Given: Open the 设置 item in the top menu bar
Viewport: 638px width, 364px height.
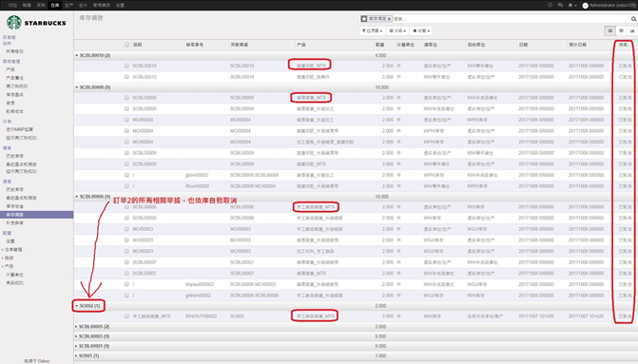Looking at the screenshot, I should point(120,6).
